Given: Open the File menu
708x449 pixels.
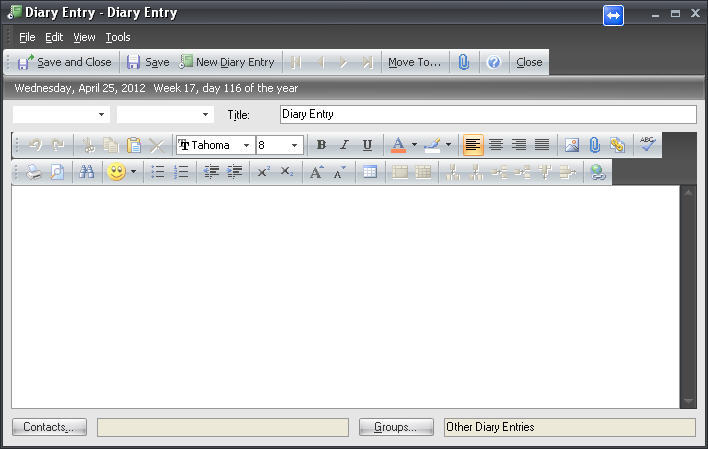Looking at the screenshot, I should [27, 37].
